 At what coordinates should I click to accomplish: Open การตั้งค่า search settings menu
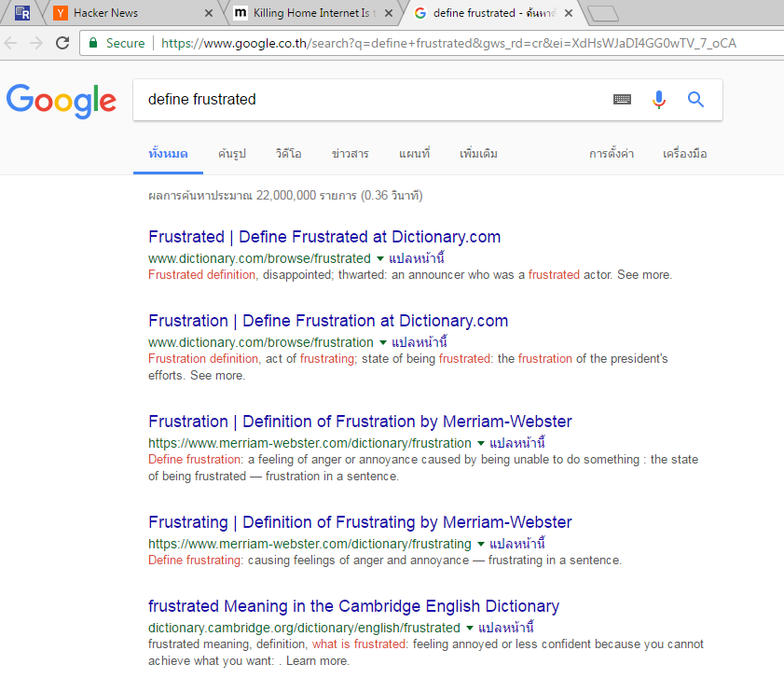[x=611, y=154]
